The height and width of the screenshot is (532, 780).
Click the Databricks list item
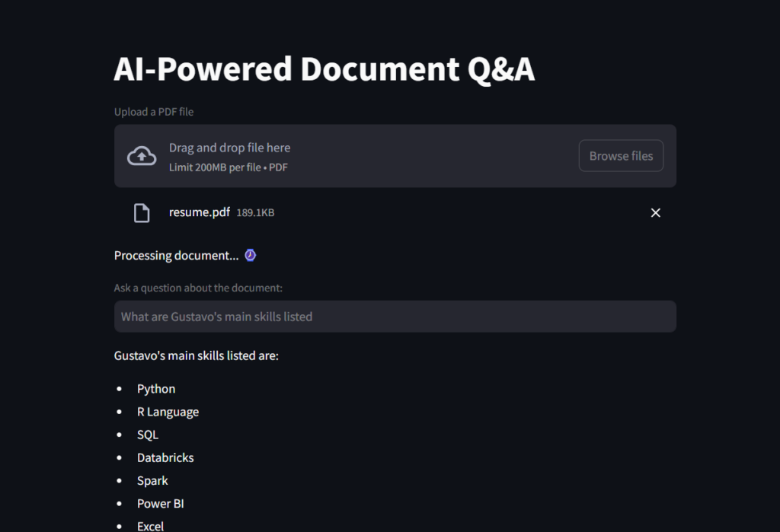[165, 457]
